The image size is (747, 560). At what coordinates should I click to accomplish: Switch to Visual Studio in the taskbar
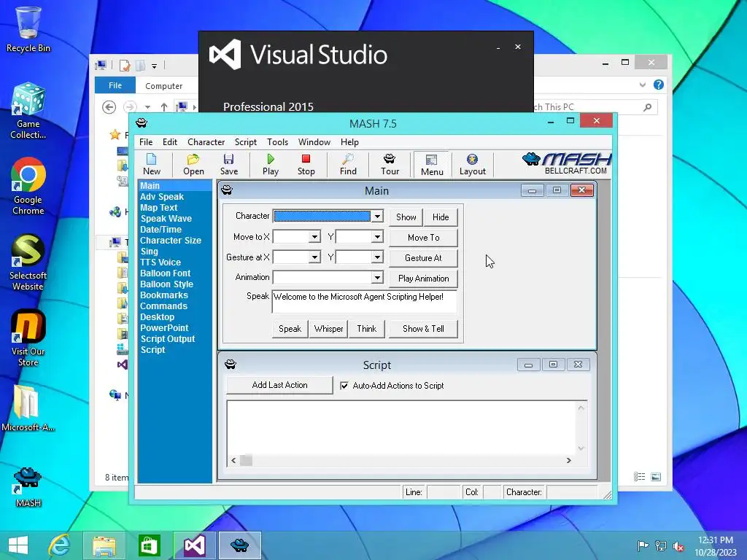194,545
